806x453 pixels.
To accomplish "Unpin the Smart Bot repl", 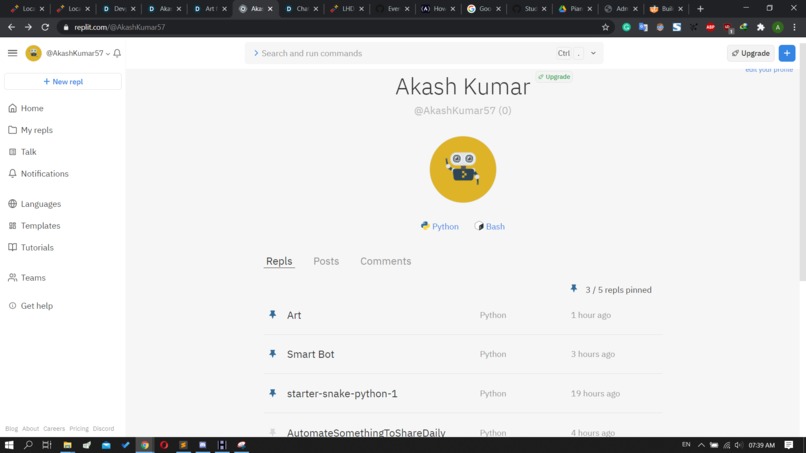I will pyautogui.click(x=272, y=354).
